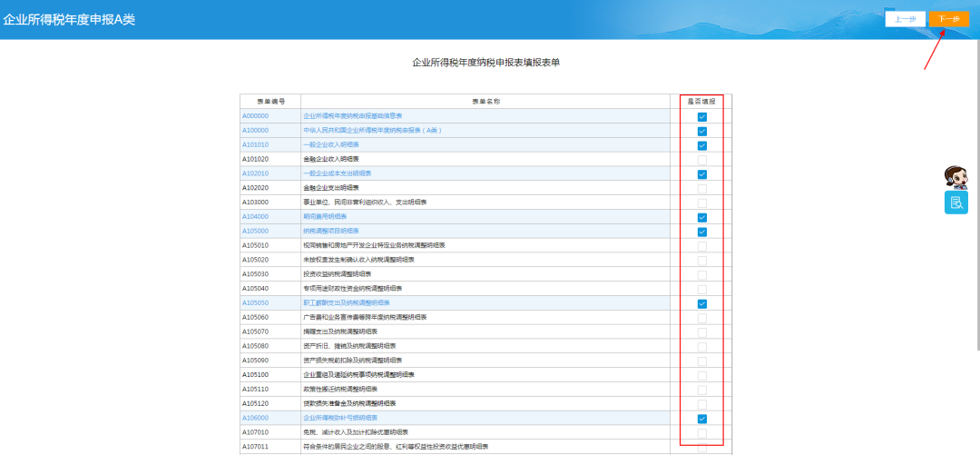The height and width of the screenshot is (455, 980).
Task: Select 免税、减计收入及加计扣除优惠明细表 text
Action: (x=356, y=432)
